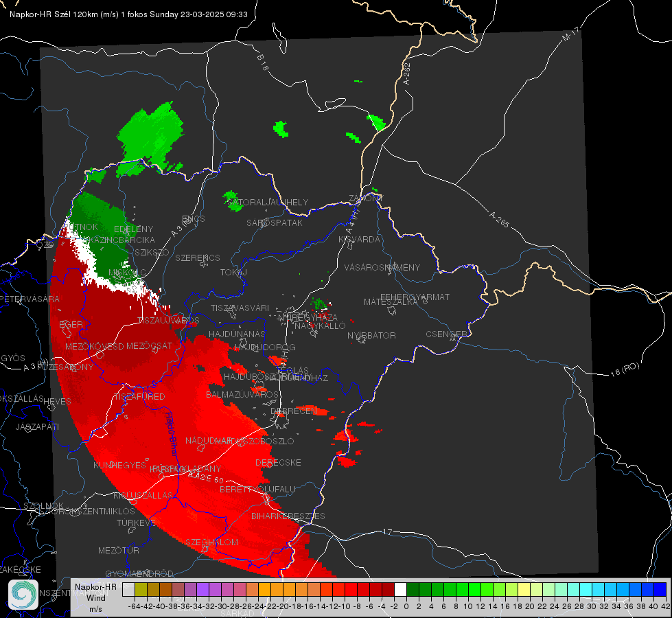Click the radar title with date 23-03-2025 09:33
This screenshot has height=618, width=672.
click(x=128, y=14)
